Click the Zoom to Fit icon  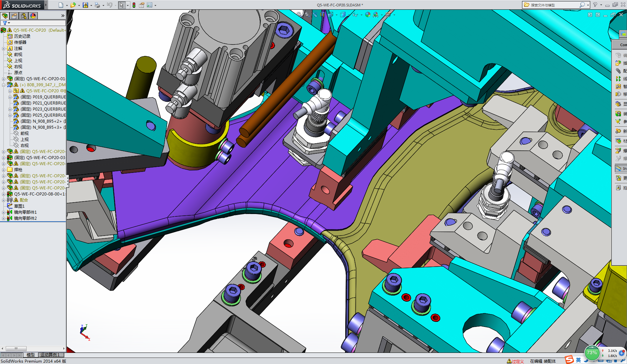coord(299,14)
